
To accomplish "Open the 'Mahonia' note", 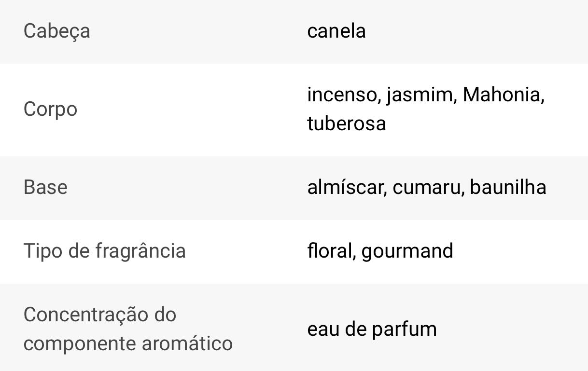I will 502,95.
